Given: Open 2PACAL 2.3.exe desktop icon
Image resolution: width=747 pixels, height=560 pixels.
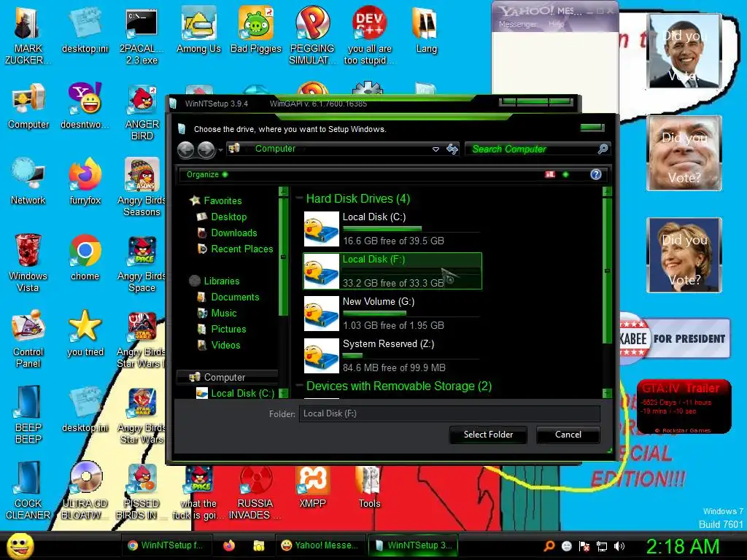Looking at the screenshot, I should tap(142, 35).
